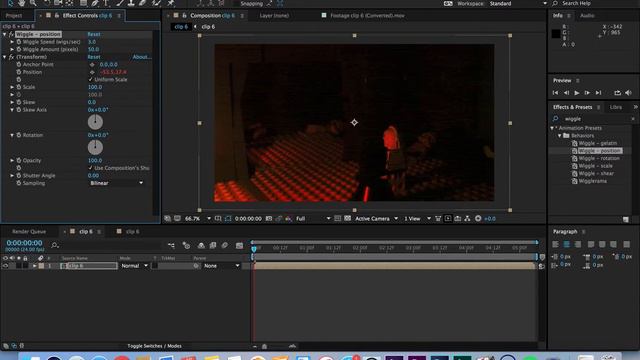Click the Rotation stopwatch icon

pyautogui.click(x=19, y=135)
